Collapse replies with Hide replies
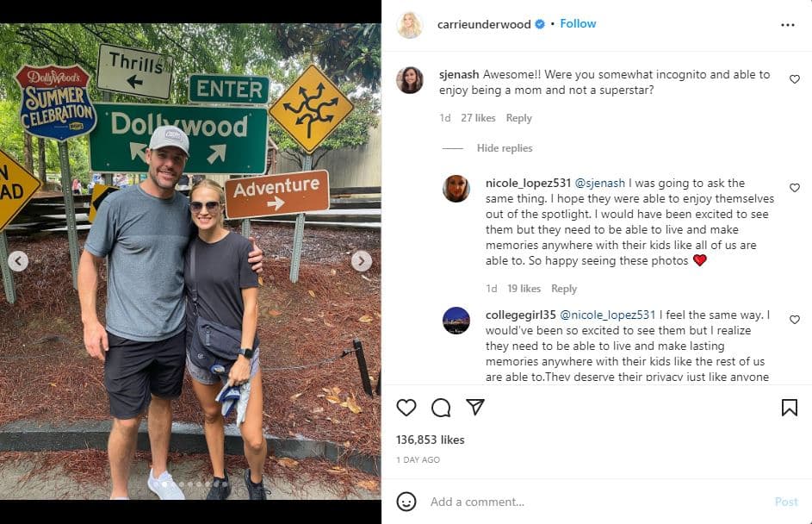The width and height of the screenshot is (812, 524). 504,148
